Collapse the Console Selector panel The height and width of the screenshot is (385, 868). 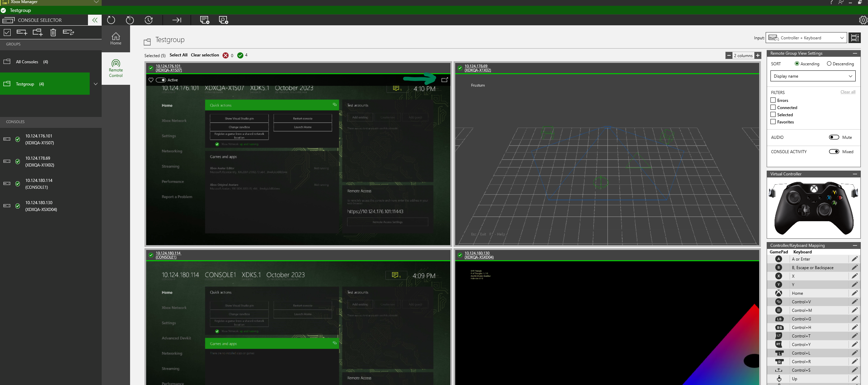pyautogui.click(x=95, y=20)
